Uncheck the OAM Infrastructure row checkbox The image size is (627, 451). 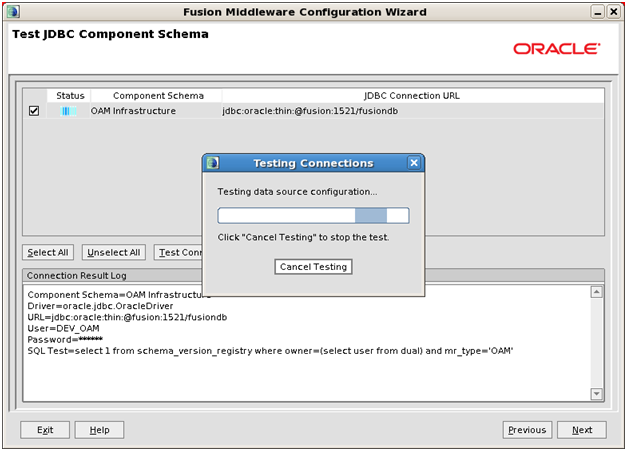34,111
